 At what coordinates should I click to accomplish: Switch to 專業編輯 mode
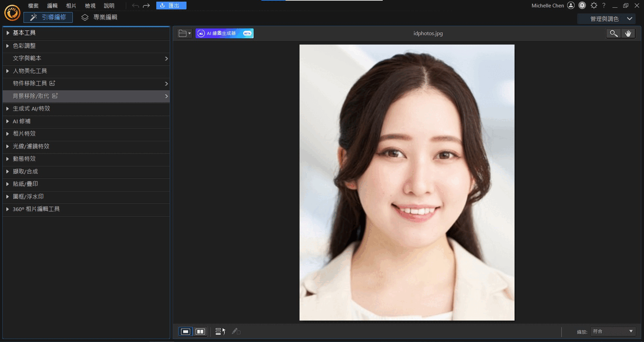click(x=100, y=17)
